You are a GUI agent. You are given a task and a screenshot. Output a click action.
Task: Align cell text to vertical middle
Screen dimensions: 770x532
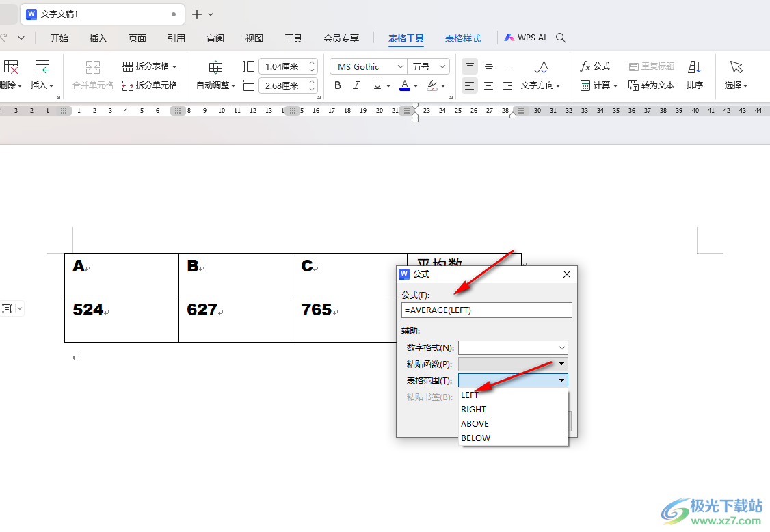[489, 66]
